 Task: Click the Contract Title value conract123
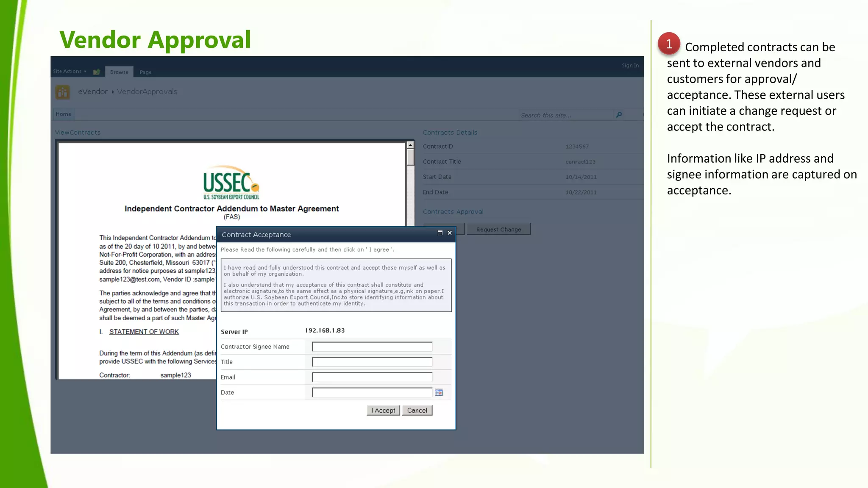pyautogui.click(x=580, y=162)
